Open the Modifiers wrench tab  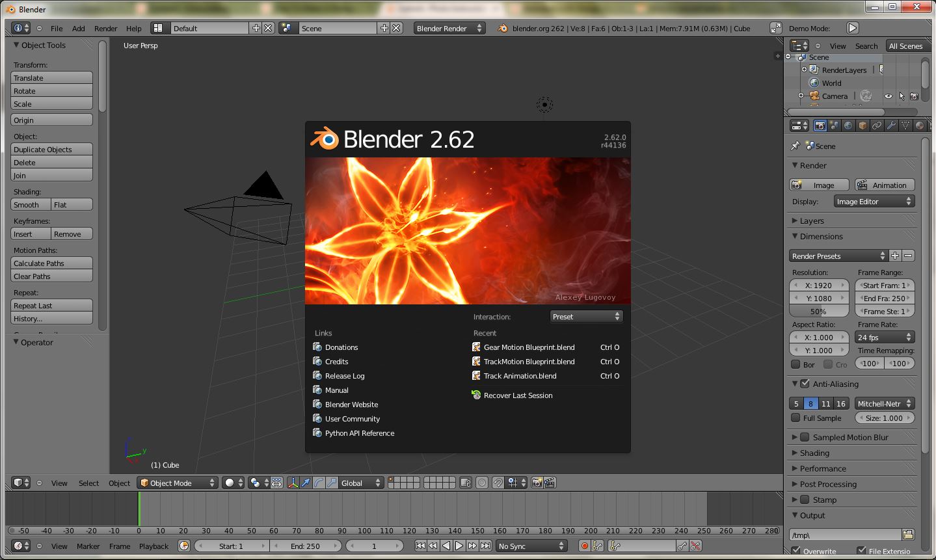click(891, 126)
